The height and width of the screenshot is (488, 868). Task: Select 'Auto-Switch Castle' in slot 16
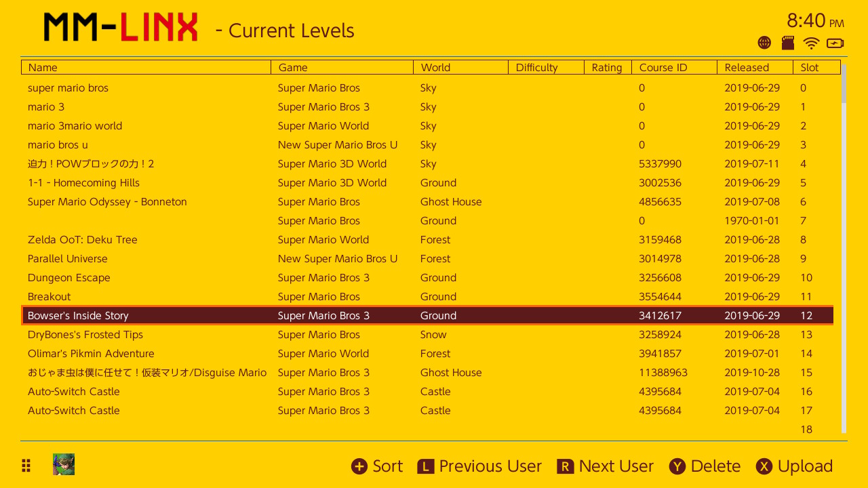428,391
